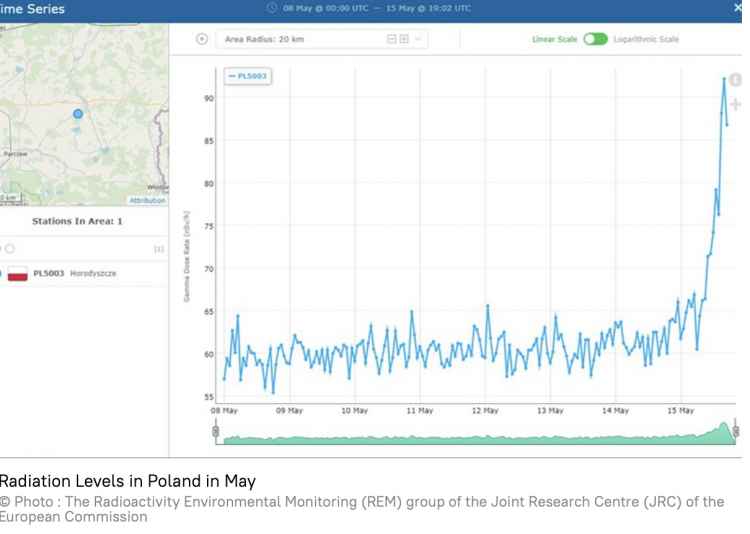Grab the left range slider handle
The height and width of the screenshot is (534, 750).
click(216, 431)
